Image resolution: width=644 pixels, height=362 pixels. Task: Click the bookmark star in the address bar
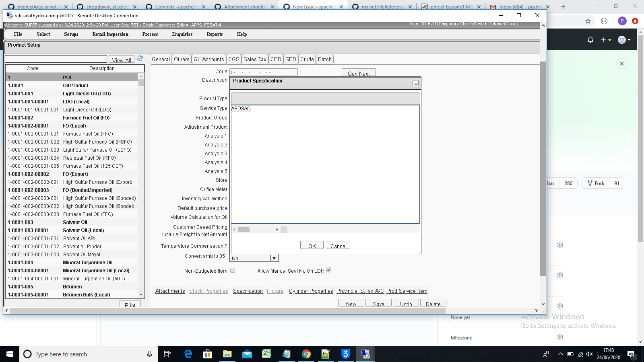pos(588,21)
